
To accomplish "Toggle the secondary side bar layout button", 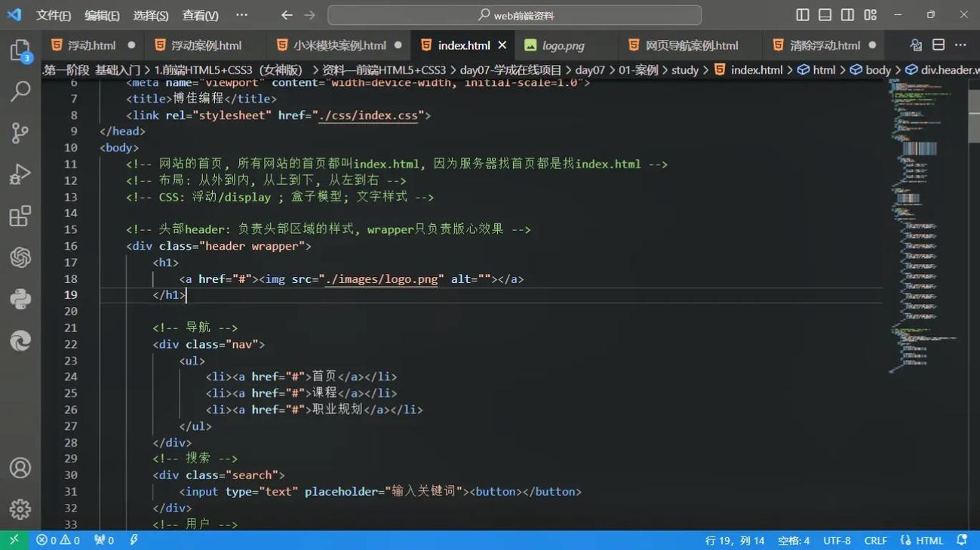I will tap(848, 15).
